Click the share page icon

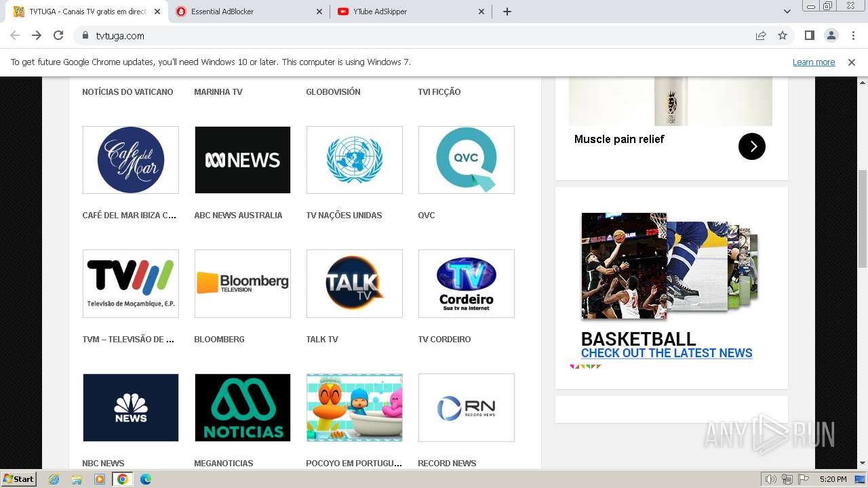click(x=761, y=35)
